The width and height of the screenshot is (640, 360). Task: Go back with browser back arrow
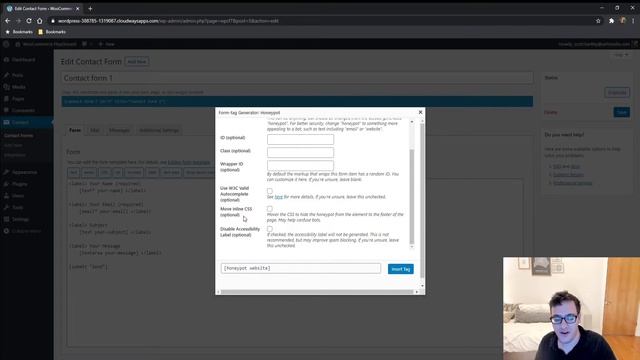(x=8, y=21)
